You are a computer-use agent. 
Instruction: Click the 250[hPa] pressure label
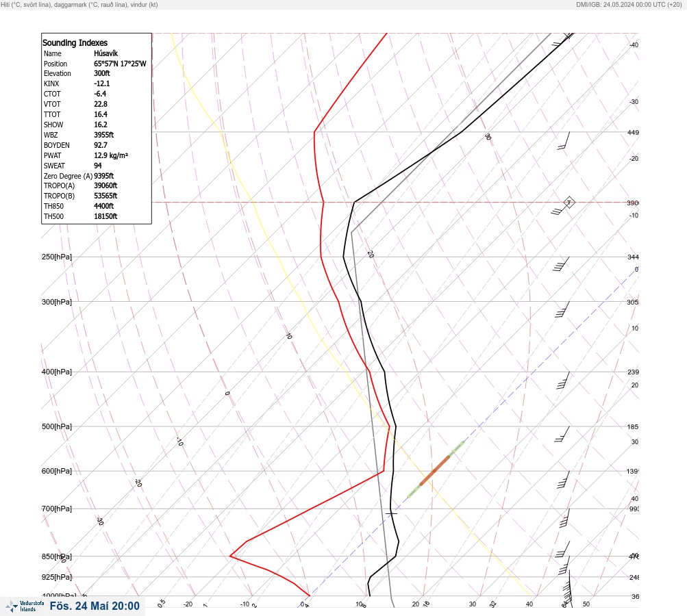[57, 257]
